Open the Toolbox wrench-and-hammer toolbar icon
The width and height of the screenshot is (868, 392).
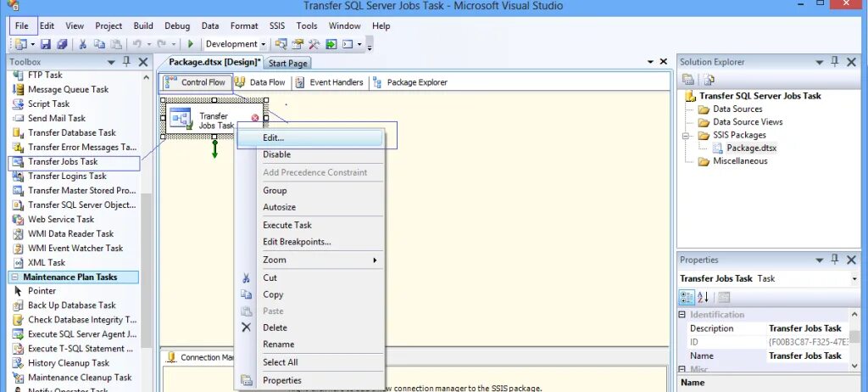point(314,44)
